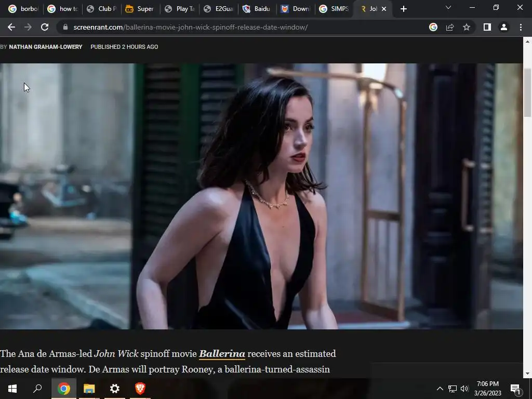Open the browser side panel

pos(487,27)
